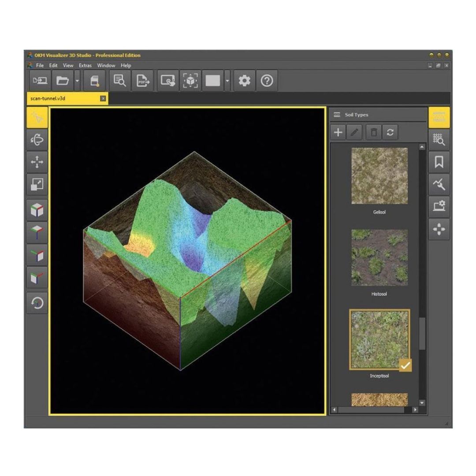
Task: Open the Edit menu
Action: pyautogui.click(x=53, y=65)
